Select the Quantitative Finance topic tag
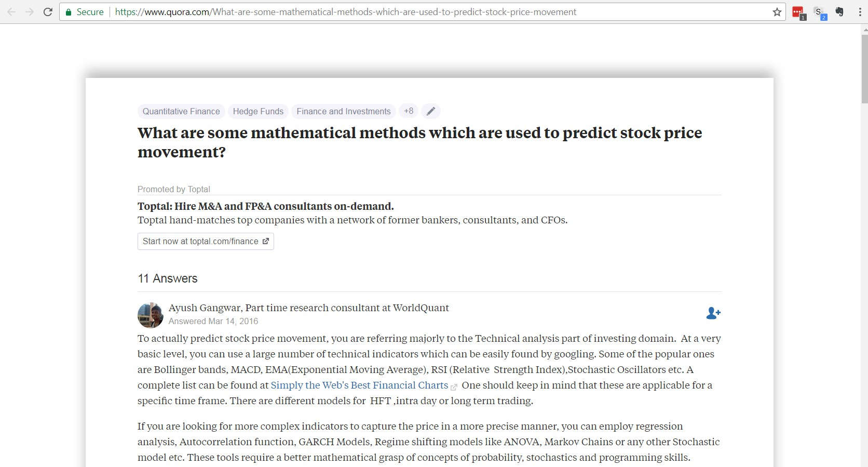This screenshot has height=467, width=868. point(181,111)
